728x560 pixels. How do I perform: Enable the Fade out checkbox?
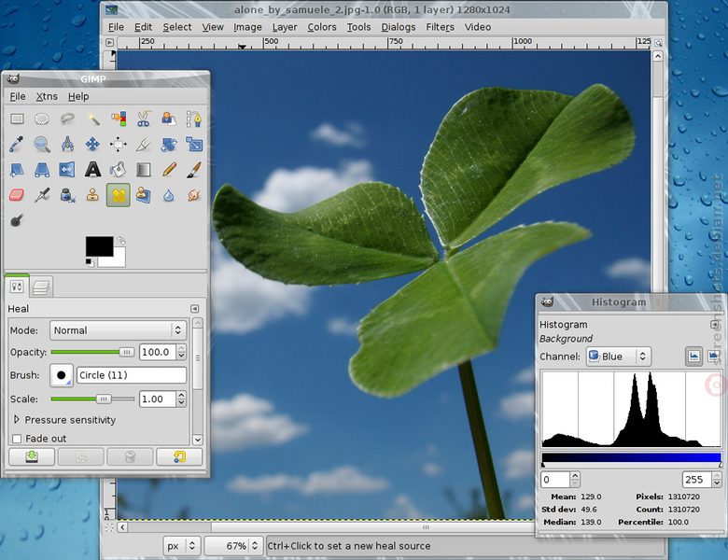point(17,439)
